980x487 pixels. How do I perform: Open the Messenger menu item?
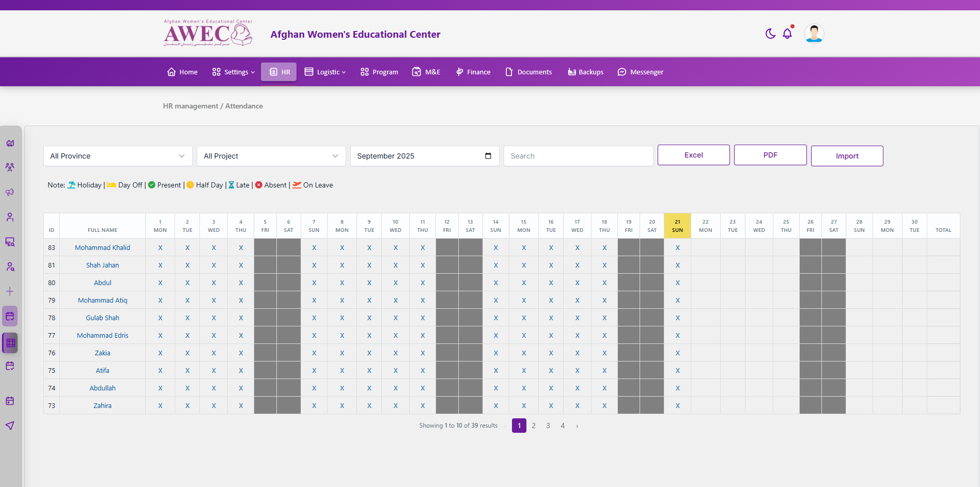pos(641,72)
